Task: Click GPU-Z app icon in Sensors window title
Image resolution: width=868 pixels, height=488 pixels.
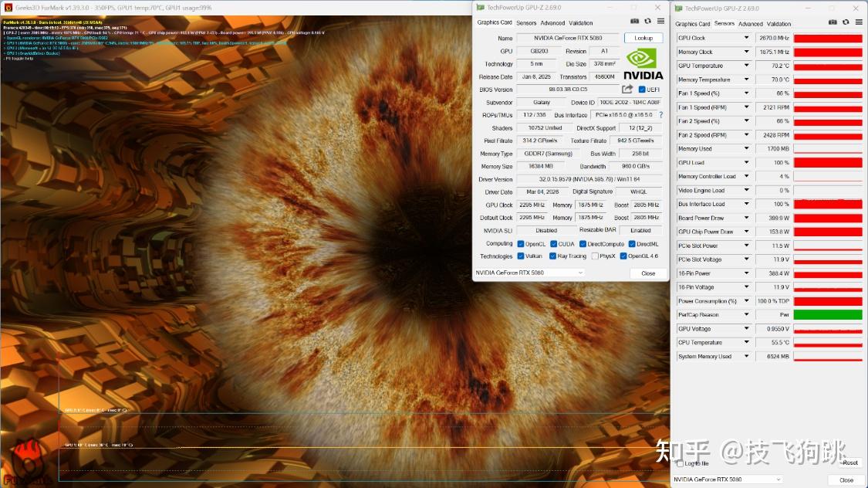Action: [x=678, y=8]
